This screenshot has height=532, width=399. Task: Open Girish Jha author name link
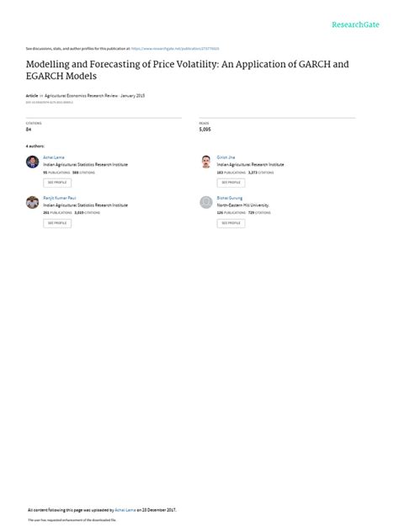[x=226, y=157]
